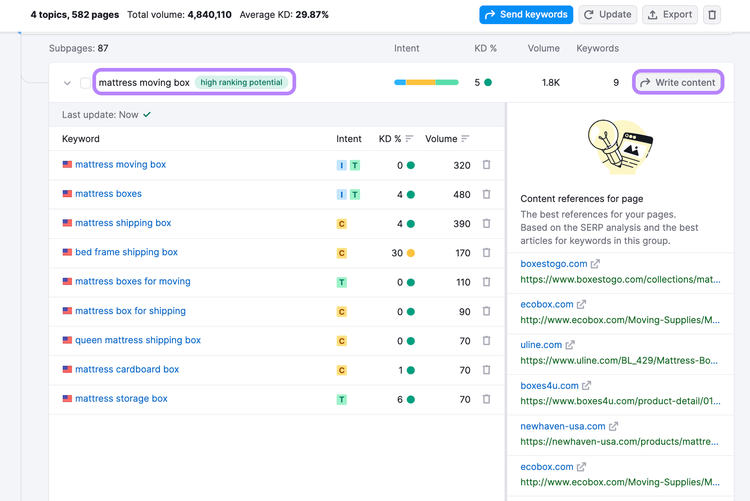Export the keyword list
The width and height of the screenshot is (750, 501).
coord(670,15)
